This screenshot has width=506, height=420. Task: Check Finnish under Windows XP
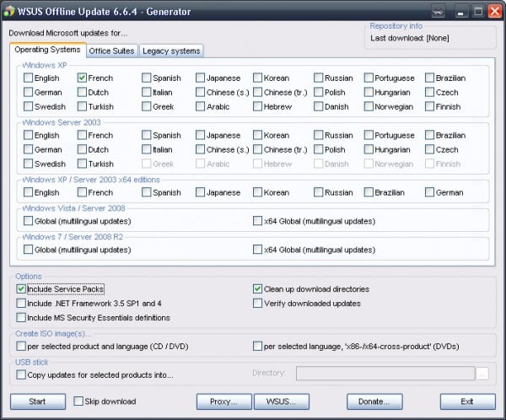tap(429, 106)
